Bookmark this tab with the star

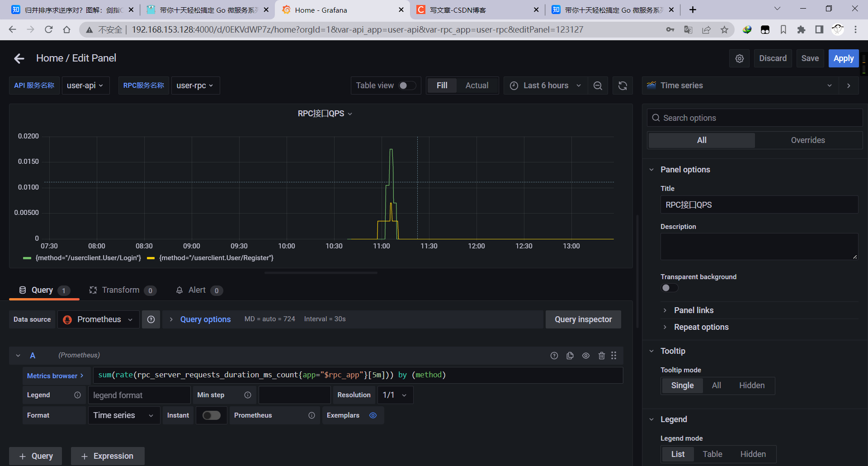pos(724,29)
